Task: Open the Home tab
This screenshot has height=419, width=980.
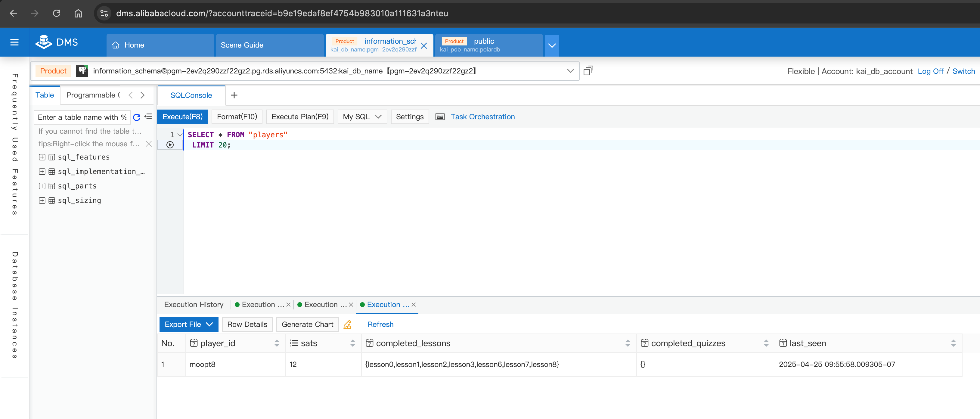Action: pos(160,45)
